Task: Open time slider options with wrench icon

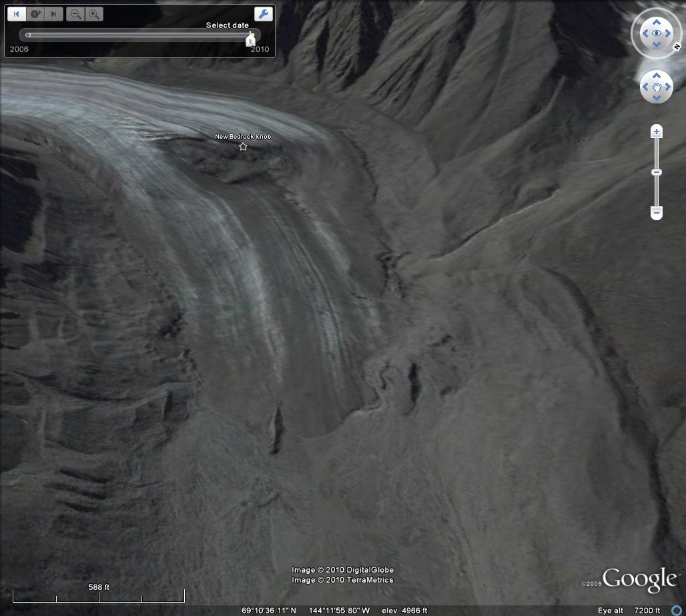Action: pyautogui.click(x=263, y=14)
